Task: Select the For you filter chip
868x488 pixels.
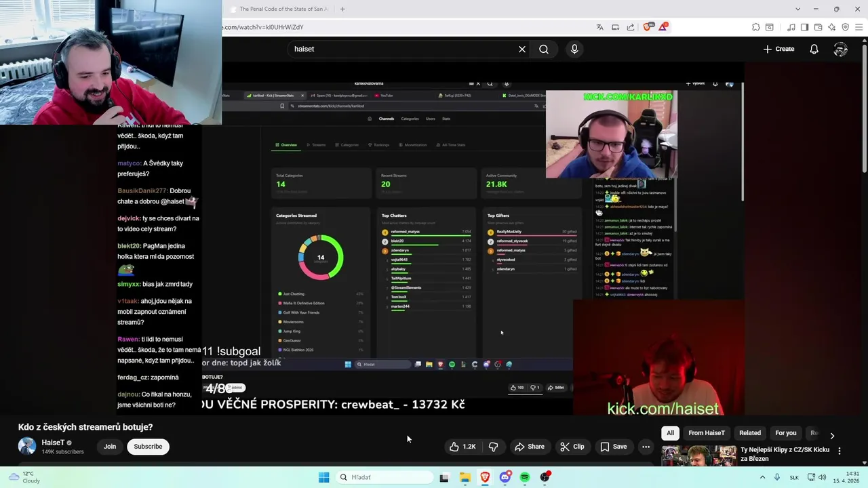Action: point(785,433)
